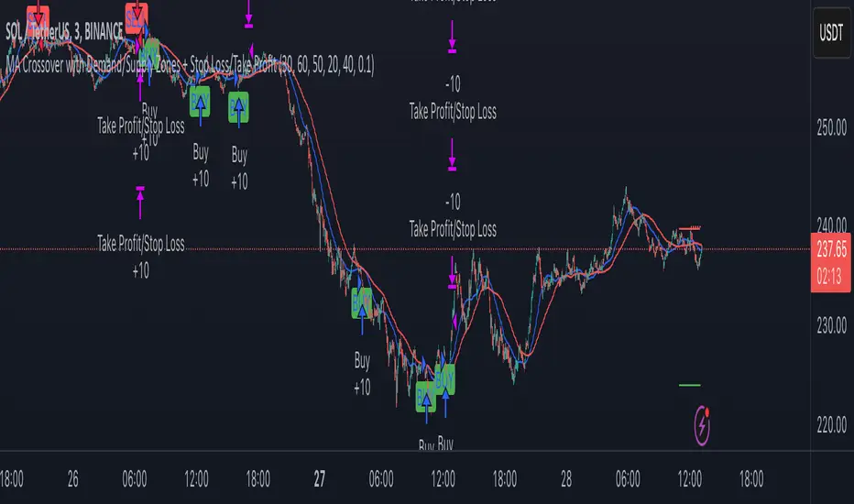Click the SOL / TetherUS symbol title
Viewport: 854px width, 504px height.
pyautogui.click(x=64, y=31)
